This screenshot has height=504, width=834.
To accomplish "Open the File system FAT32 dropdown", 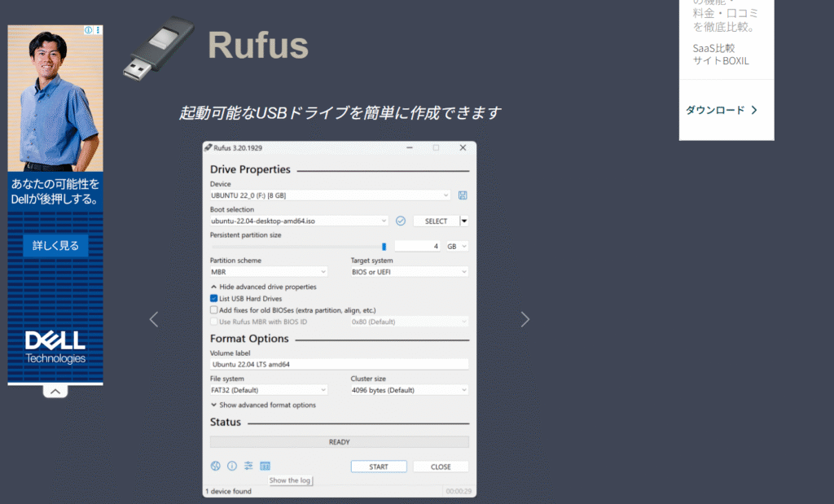I will (269, 390).
